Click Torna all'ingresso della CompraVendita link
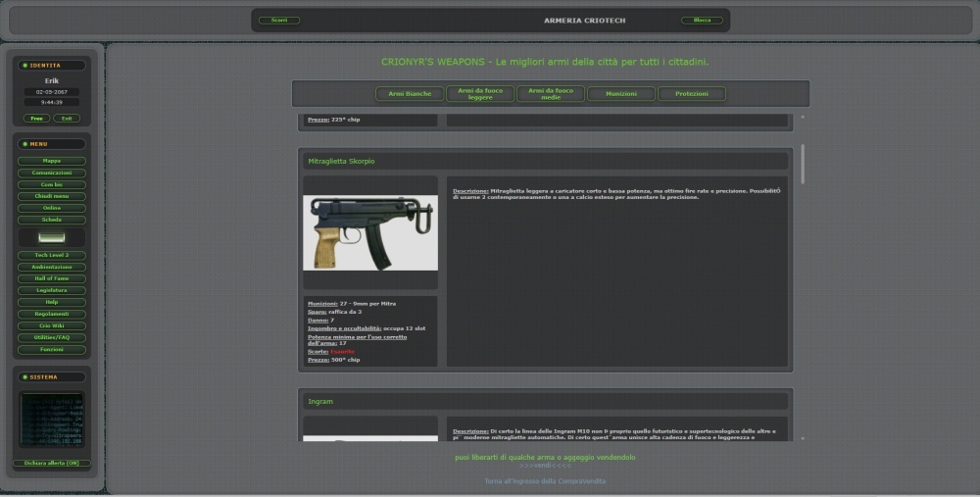The width and height of the screenshot is (980, 497). click(x=545, y=481)
